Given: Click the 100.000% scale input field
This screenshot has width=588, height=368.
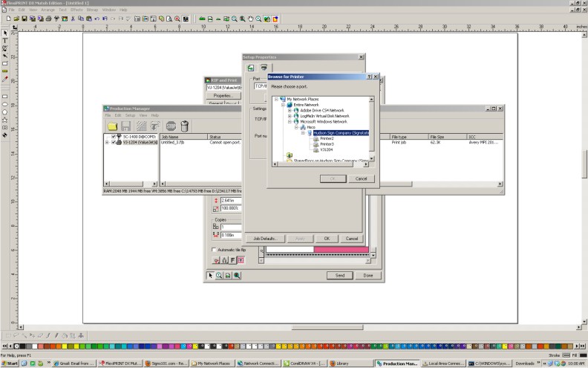Looking at the screenshot, I should (x=231, y=208).
